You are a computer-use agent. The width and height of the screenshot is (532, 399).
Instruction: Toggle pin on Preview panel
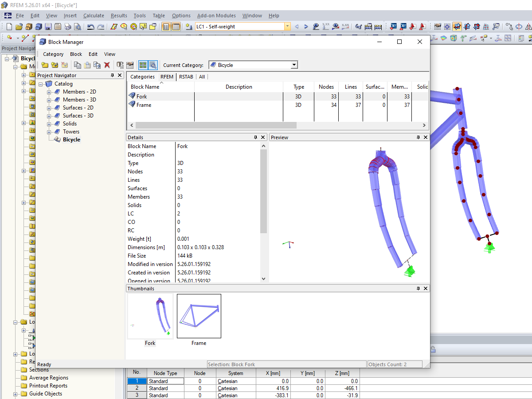click(x=418, y=137)
